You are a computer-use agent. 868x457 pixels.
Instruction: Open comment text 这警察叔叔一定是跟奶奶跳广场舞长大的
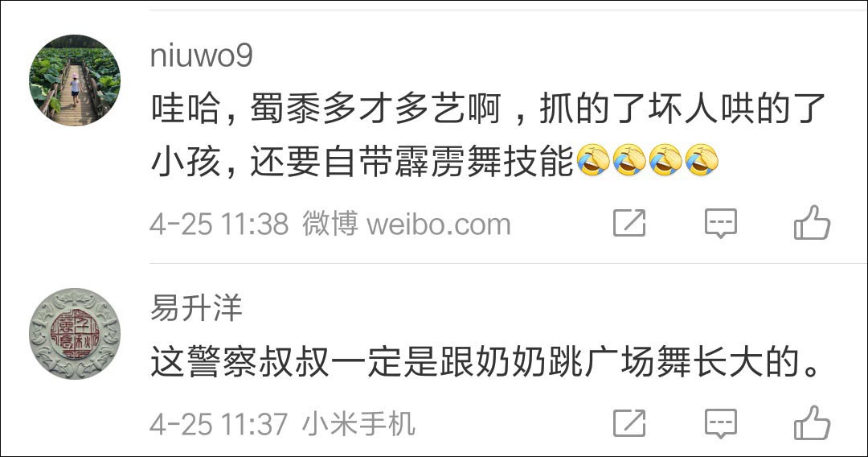(485, 363)
